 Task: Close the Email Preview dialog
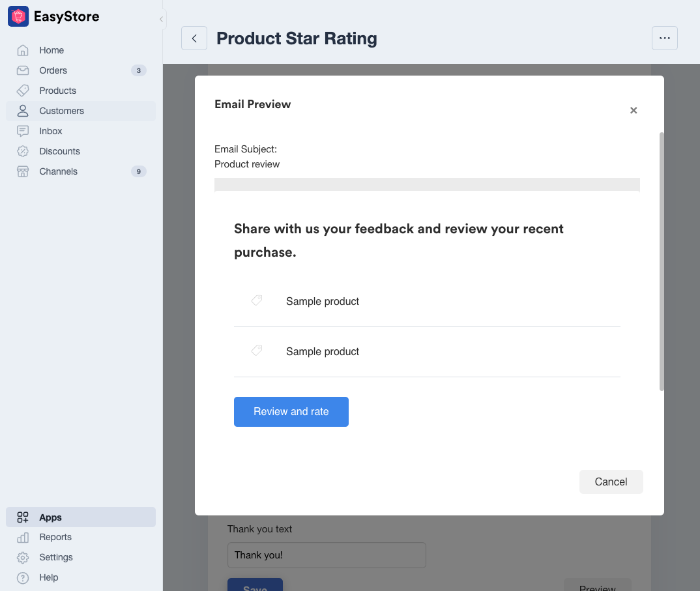634,110
